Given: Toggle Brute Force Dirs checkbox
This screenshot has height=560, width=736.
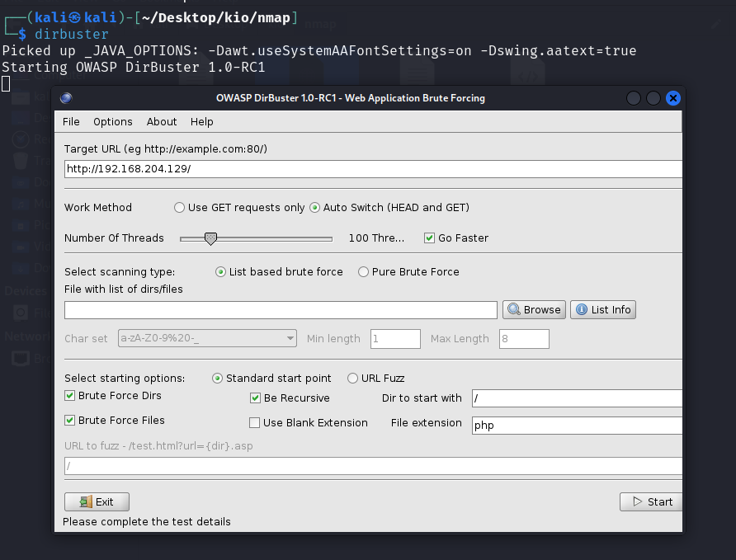Looking at the screenshot, I should click(x=69, y=395).
